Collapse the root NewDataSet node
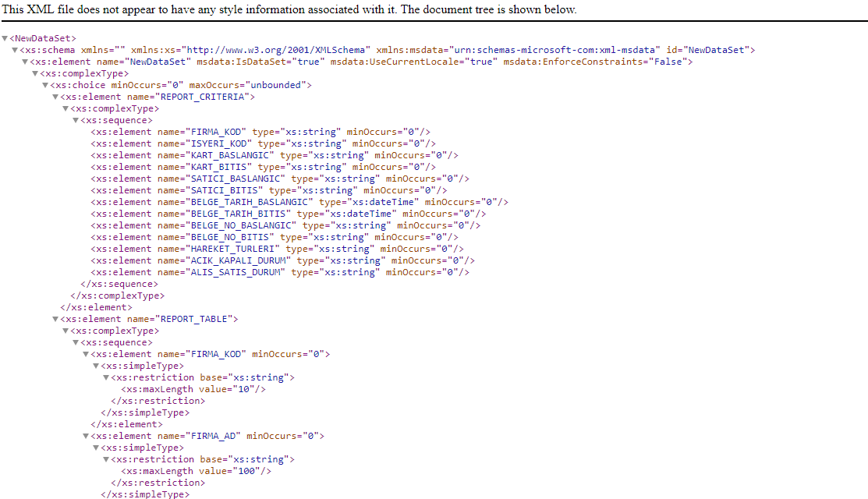The image size is (868, 499). 5,38
